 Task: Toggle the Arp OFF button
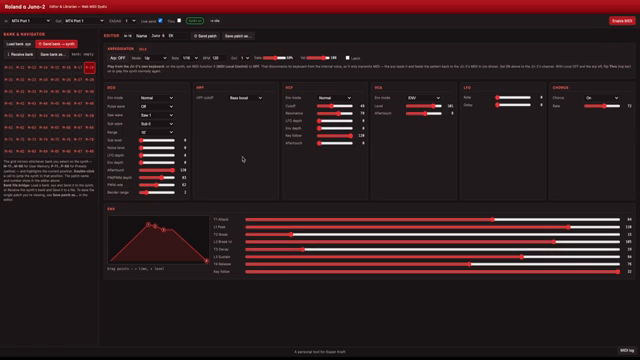(118, 58)
